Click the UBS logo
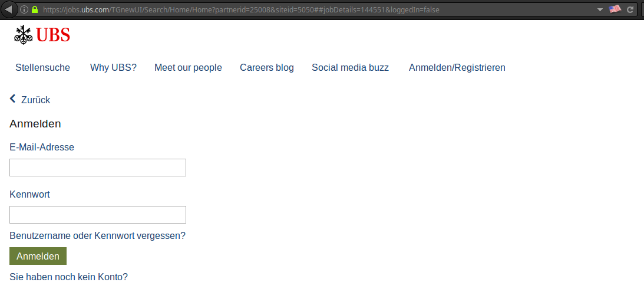This screenshot has width=644, height=305. [x=42, y=35]
